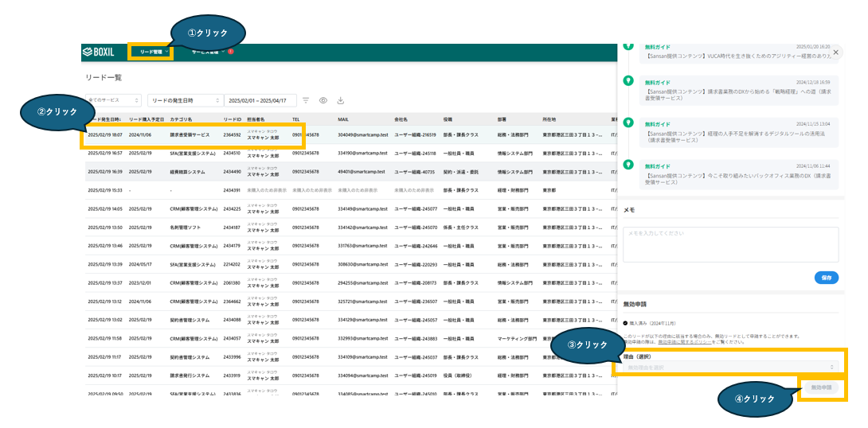Click the red alert badge in the header
The width and height of the screenshot is (868, 428).
pos(231,52)
